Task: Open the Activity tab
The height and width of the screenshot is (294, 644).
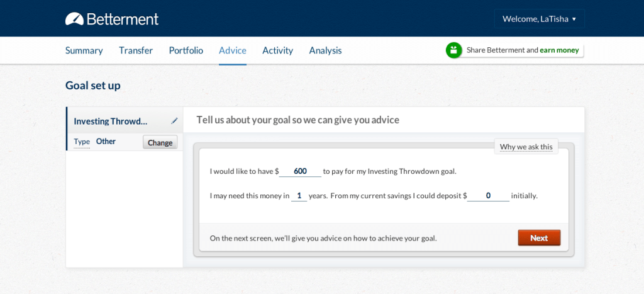Action: coord(277,50)
